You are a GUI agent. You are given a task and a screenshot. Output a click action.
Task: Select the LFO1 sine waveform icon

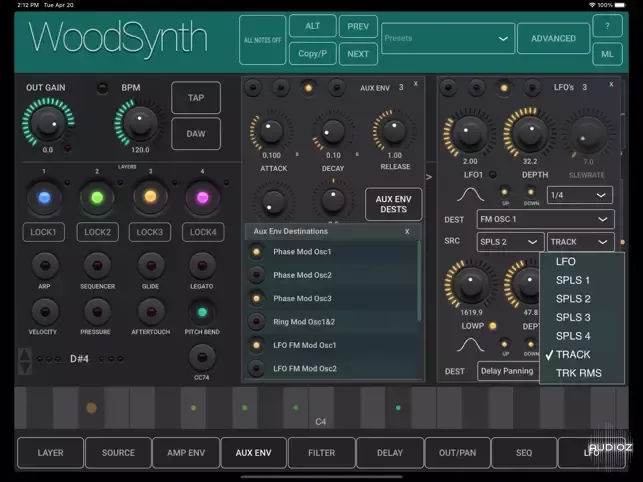[470, 194]
